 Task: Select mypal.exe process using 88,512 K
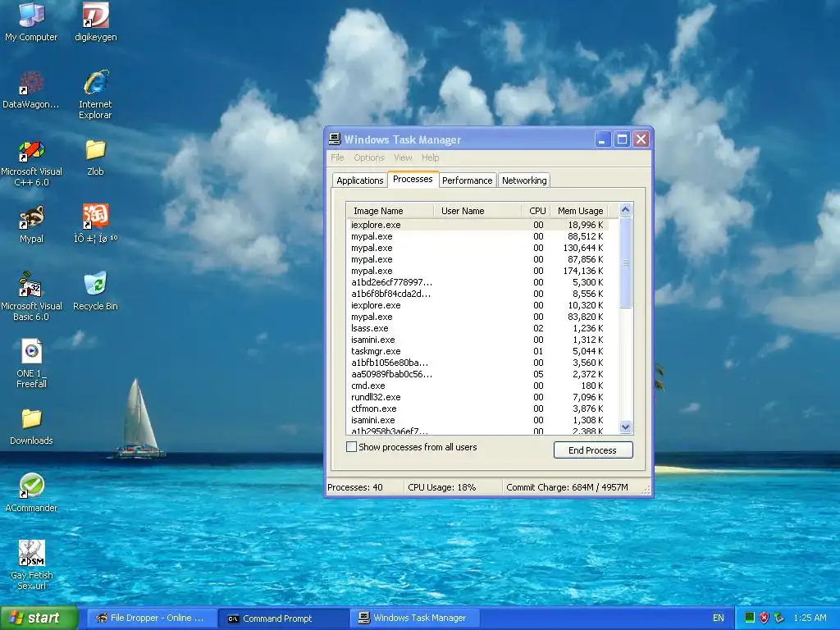coord(478,236)
